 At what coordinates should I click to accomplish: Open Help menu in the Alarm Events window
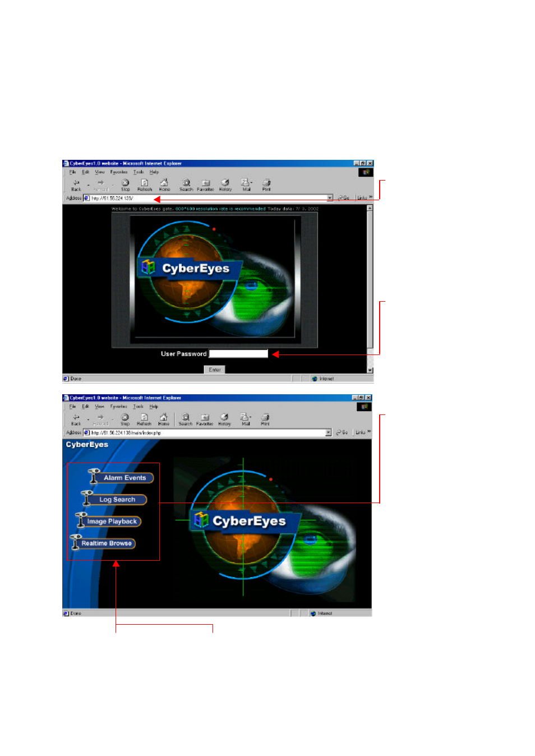pyautogui.click(x=154, y=407)
